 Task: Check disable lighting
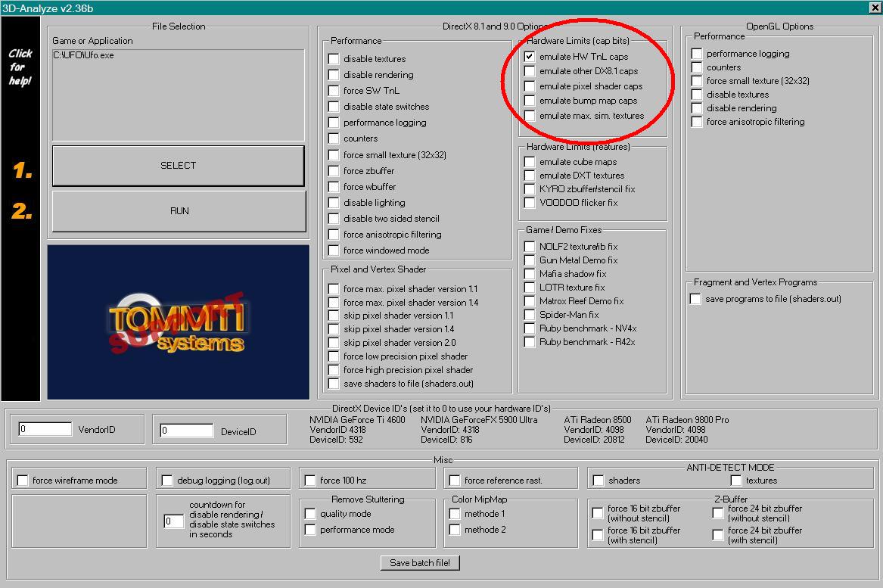point(334,203)
